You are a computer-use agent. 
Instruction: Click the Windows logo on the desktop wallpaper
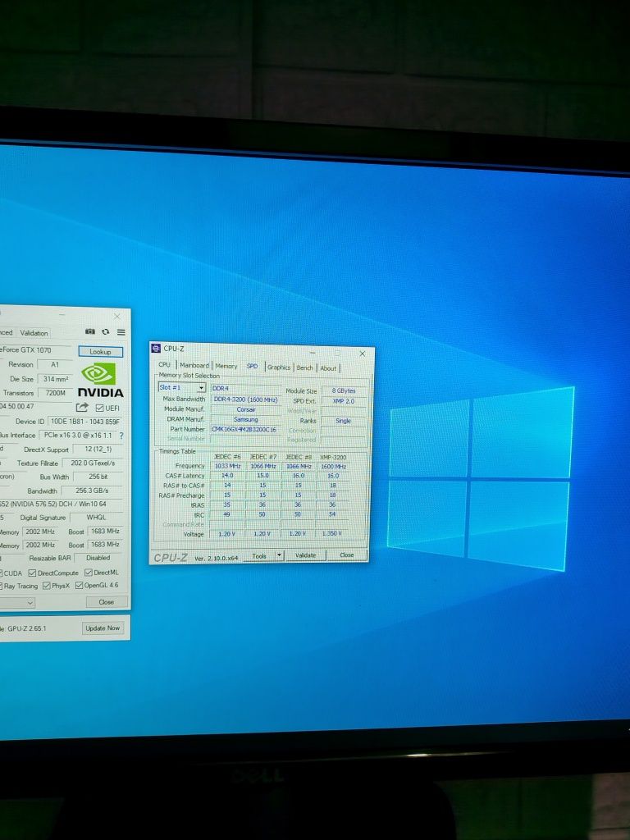point(479,477)
